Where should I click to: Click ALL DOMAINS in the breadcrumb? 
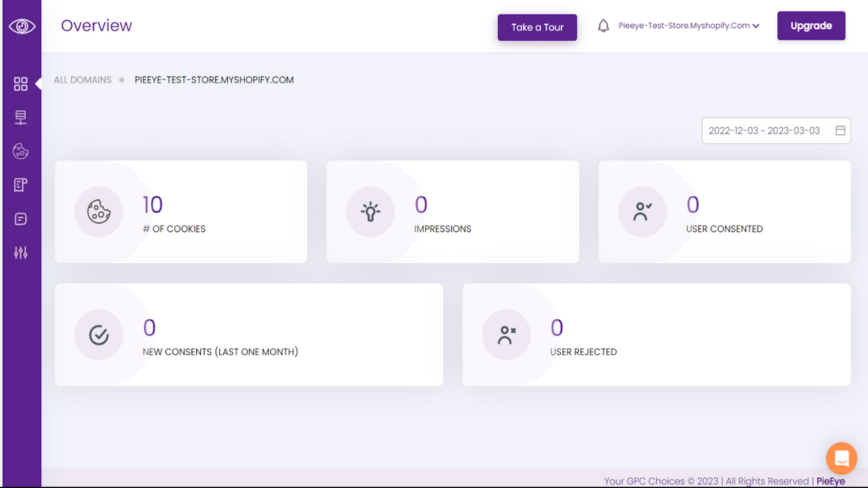coord(82,79)
